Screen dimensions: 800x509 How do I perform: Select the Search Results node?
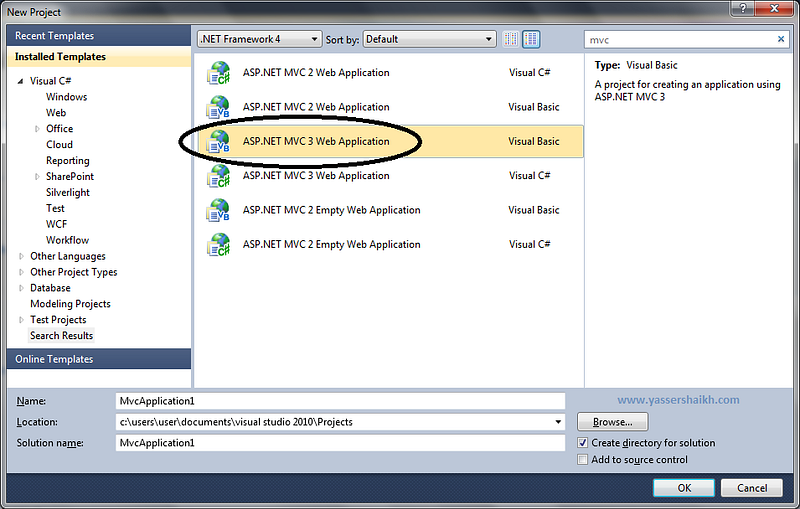[61, 336]
